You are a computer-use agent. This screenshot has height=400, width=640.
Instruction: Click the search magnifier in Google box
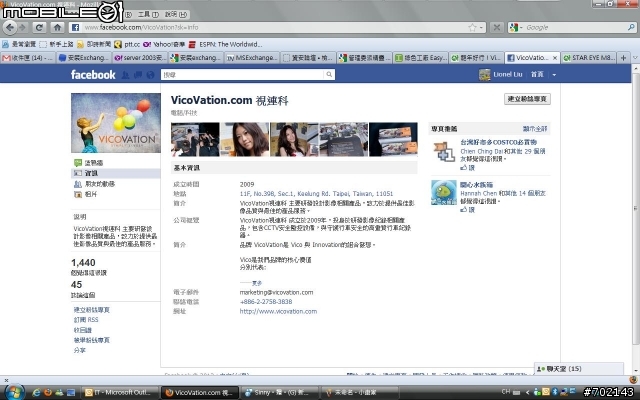pyautogui.click(x=631, y=27)
